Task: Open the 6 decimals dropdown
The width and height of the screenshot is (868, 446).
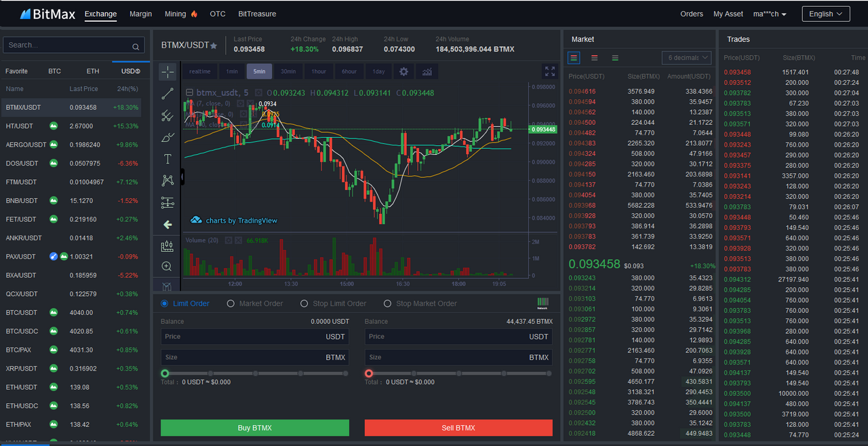Action: click(x=686, y=58)
